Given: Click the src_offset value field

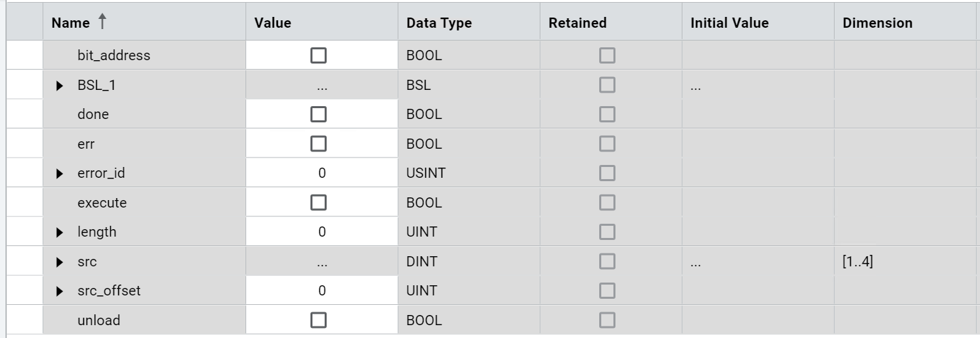Looking at the screenshot, I should click(321, 291).
